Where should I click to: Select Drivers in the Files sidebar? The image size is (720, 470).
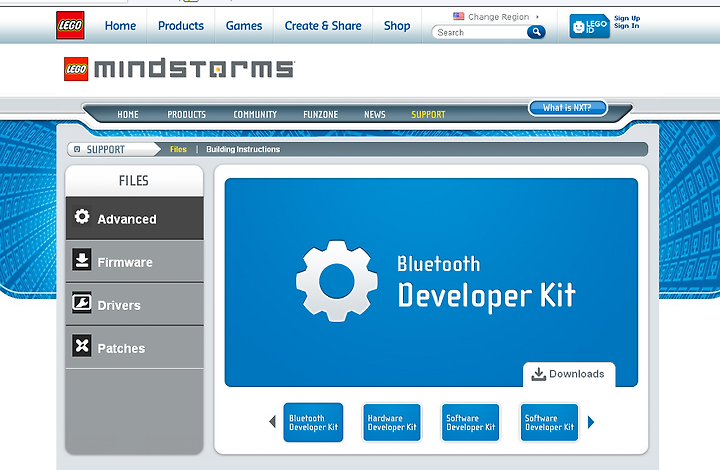(x=135, y=304)
